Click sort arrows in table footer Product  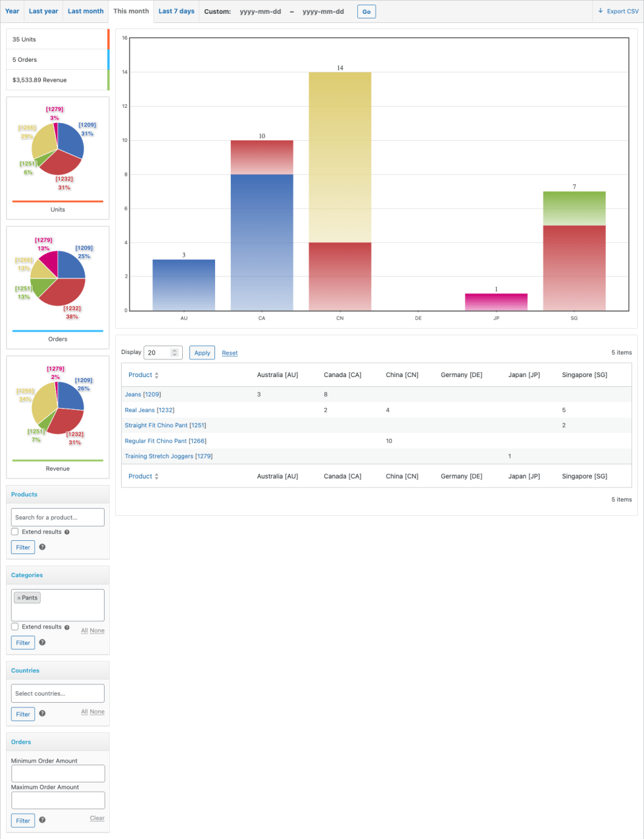(x=157, y=476)
